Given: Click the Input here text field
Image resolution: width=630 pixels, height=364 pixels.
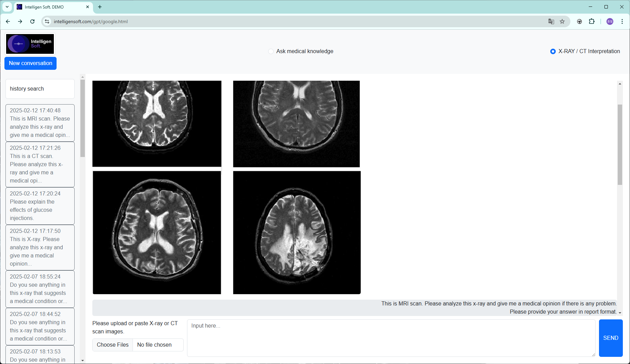Looking at the screenshot, I should [x=391, y=338].
